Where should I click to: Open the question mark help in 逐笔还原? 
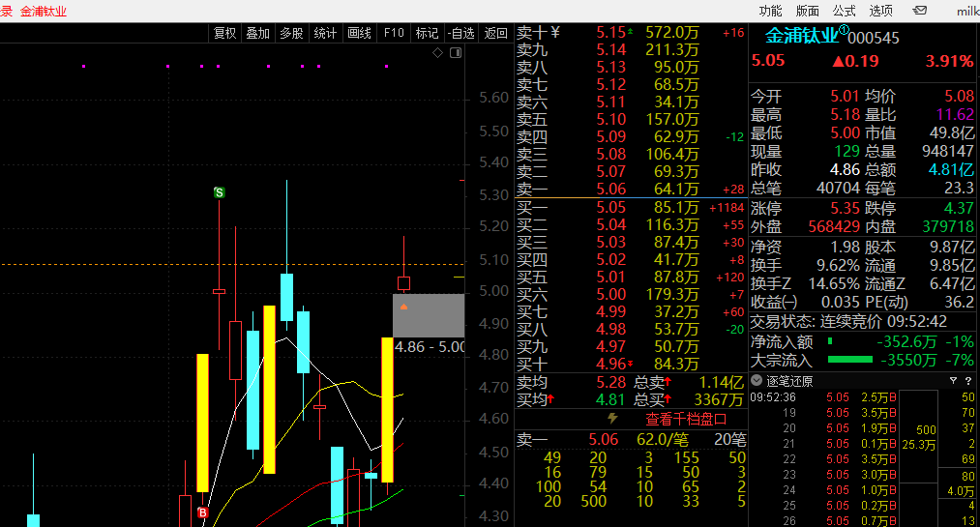point(968,380)
